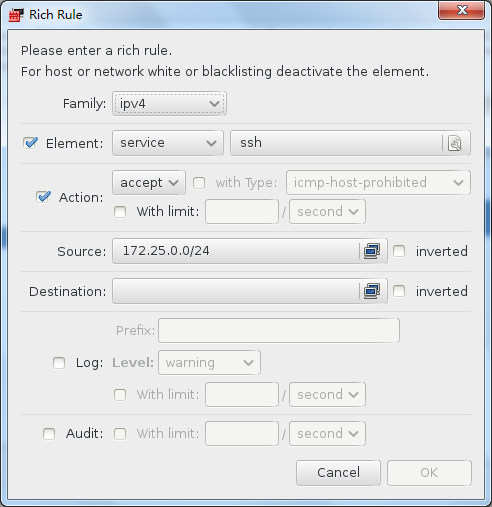Screen dimensions: 492x507
Task: Toggle Destination inverted checkbox
Action: (x=399, y=291)
